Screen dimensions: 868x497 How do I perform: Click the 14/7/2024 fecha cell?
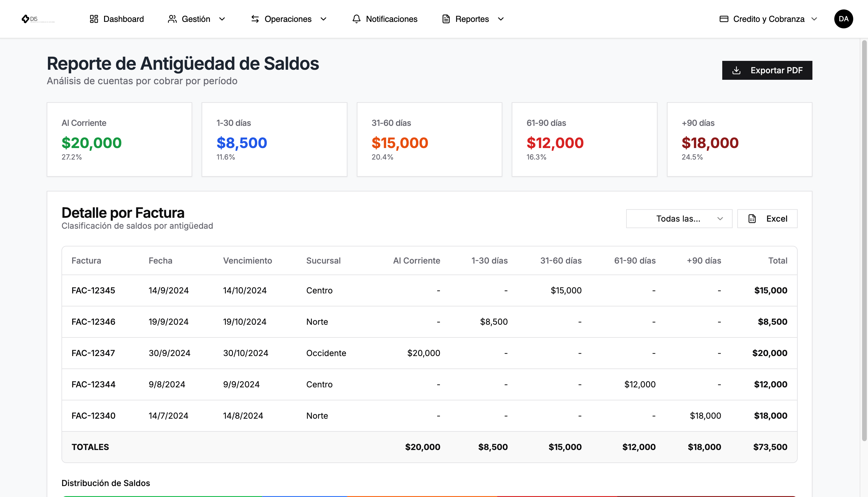pos(168,416)
